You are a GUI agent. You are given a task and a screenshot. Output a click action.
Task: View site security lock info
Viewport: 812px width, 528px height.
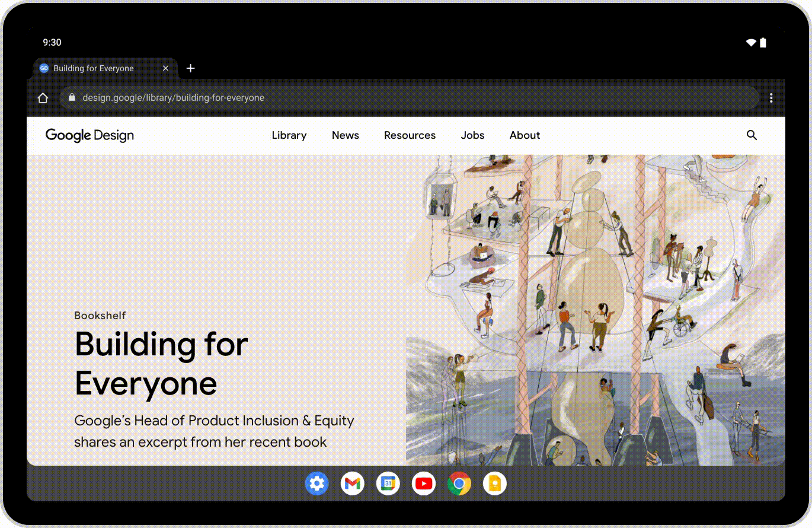coord(72,97)
